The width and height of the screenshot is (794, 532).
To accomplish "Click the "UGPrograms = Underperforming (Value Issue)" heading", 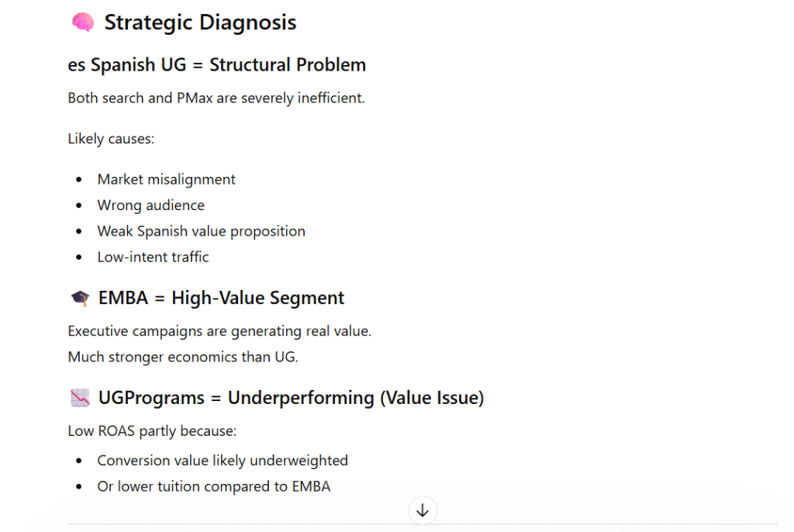I will click(291, 398).
